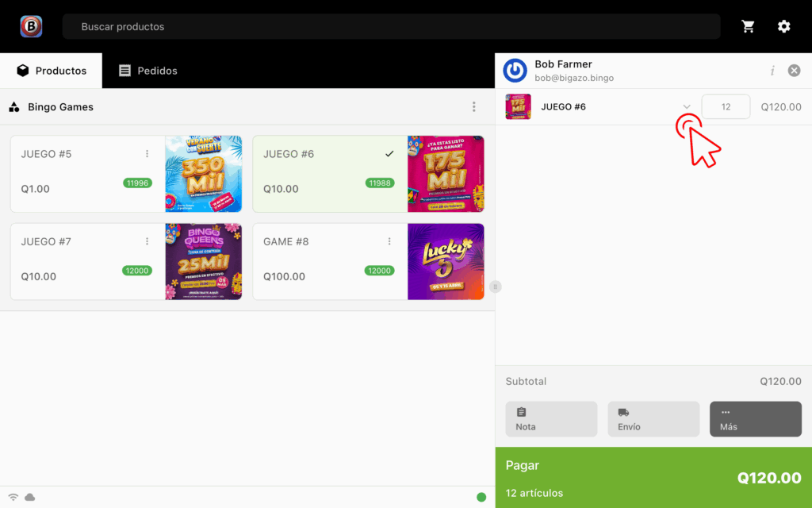Click the panel divider handle
The width and height of the screenshot is (812, 508).
(495, 287)
